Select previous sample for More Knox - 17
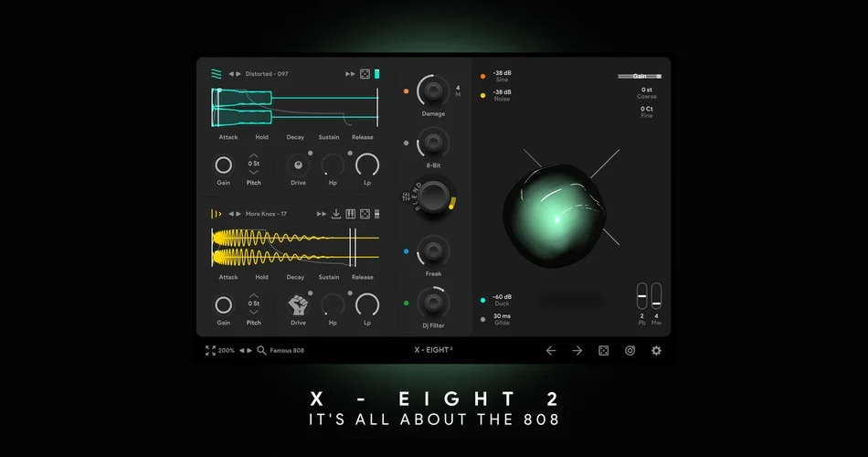The image size is (868, 457). coord(231,214)
